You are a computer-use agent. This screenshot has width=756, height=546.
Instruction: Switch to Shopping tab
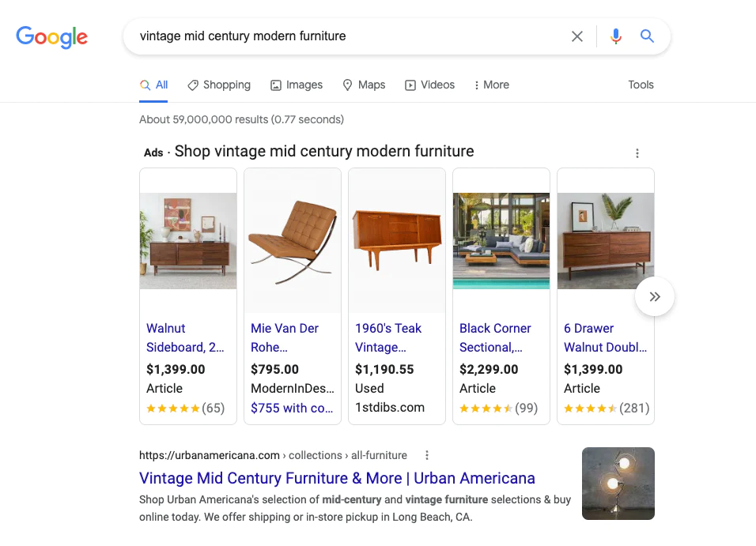(219, 85)
